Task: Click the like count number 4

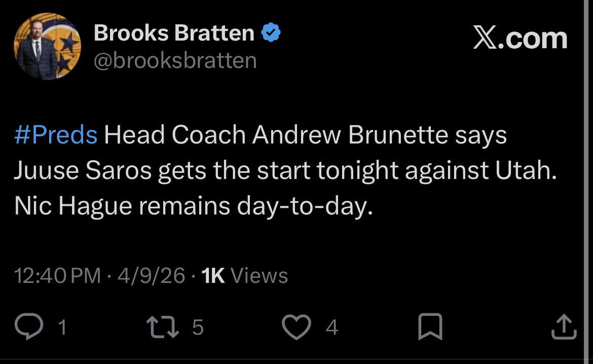Action: click(331, 327)
